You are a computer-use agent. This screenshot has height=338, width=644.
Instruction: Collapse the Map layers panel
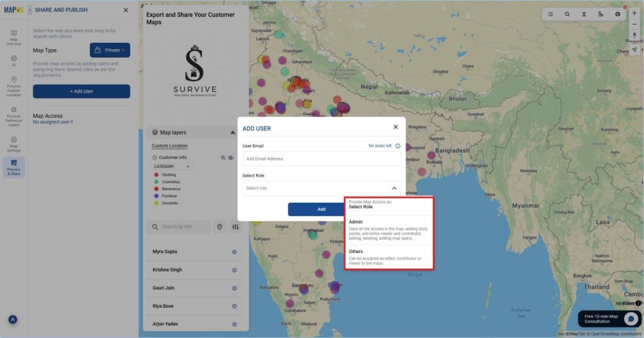(233, 133)
